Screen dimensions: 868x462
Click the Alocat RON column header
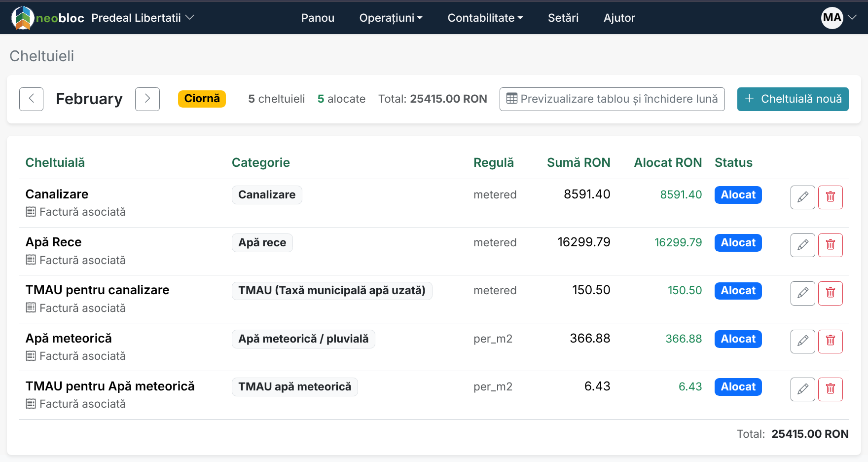pyautogui.click(x=668, y=163)
